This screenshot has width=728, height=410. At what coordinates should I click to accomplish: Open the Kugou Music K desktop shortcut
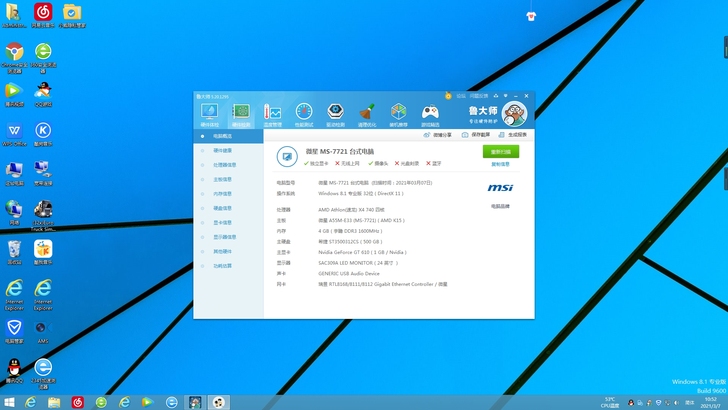[43, 134]
